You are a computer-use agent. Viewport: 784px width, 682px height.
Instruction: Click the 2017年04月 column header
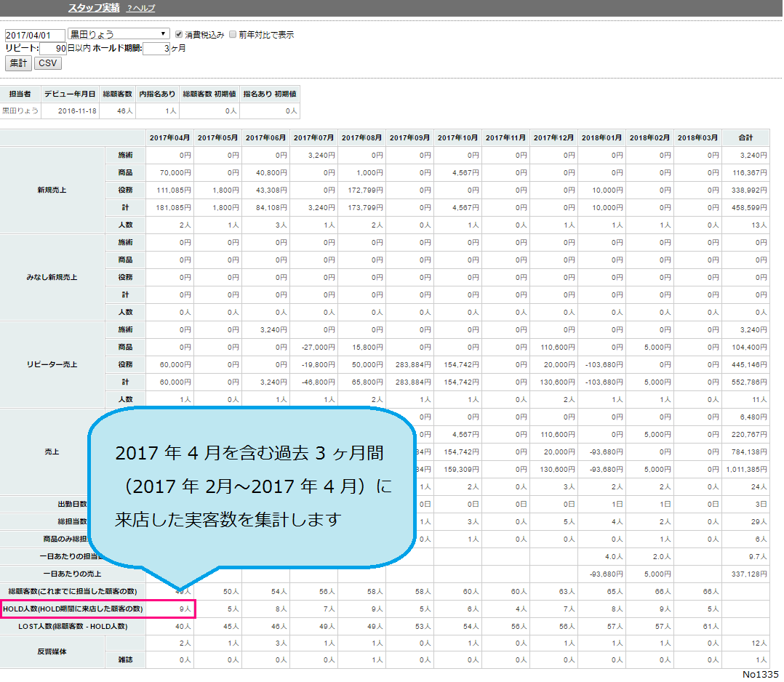tap(169, 137)
